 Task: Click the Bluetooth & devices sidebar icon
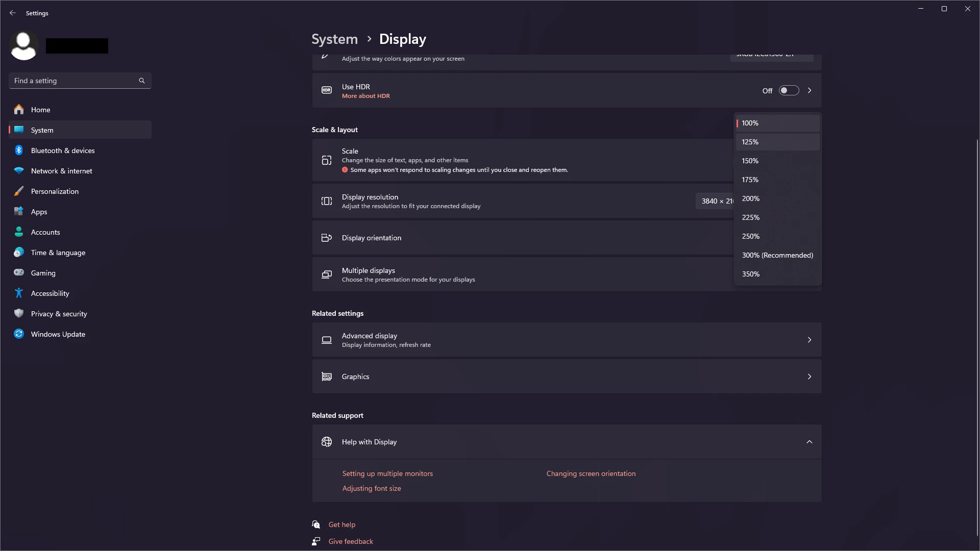19,150
